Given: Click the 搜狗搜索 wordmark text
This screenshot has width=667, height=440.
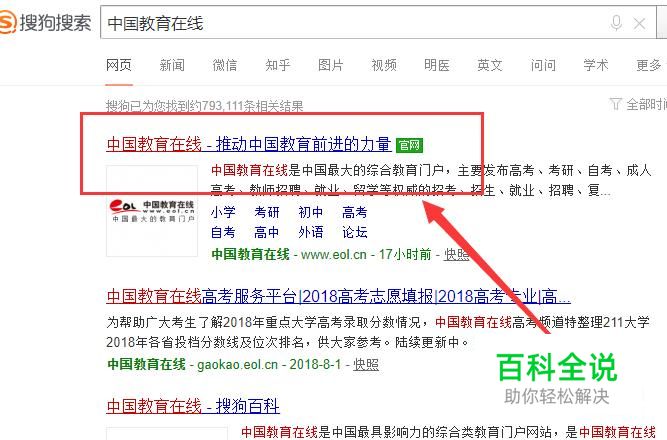Looking at the screenshot, I should coord(55,23).
